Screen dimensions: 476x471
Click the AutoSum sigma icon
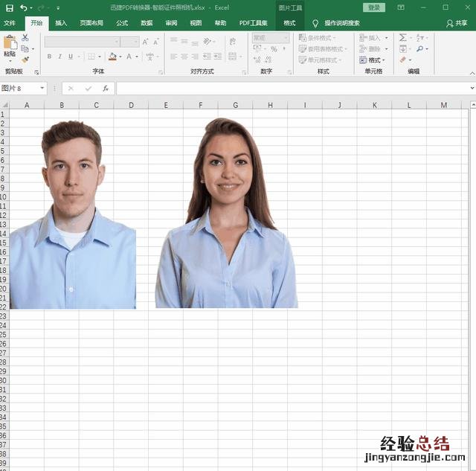pos(403,38)
